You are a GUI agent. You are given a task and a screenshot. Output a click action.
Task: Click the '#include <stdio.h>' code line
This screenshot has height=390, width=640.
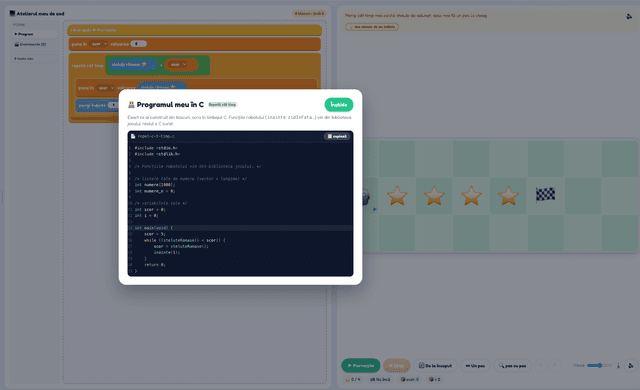pyautogui.click(x=156, y=148)
